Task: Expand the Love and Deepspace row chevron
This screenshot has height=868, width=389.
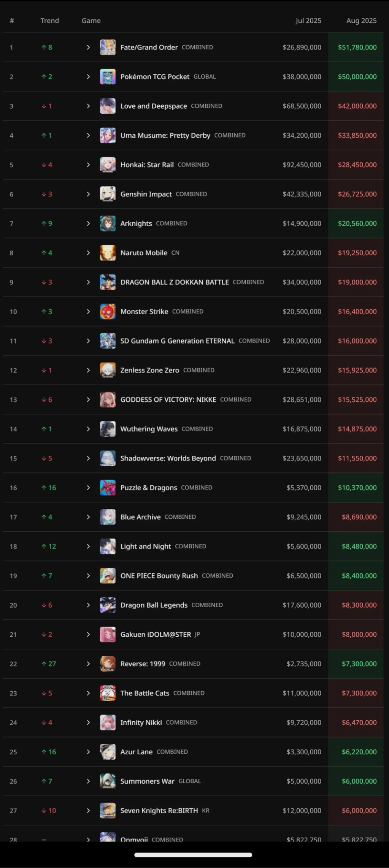Action: 88,106
